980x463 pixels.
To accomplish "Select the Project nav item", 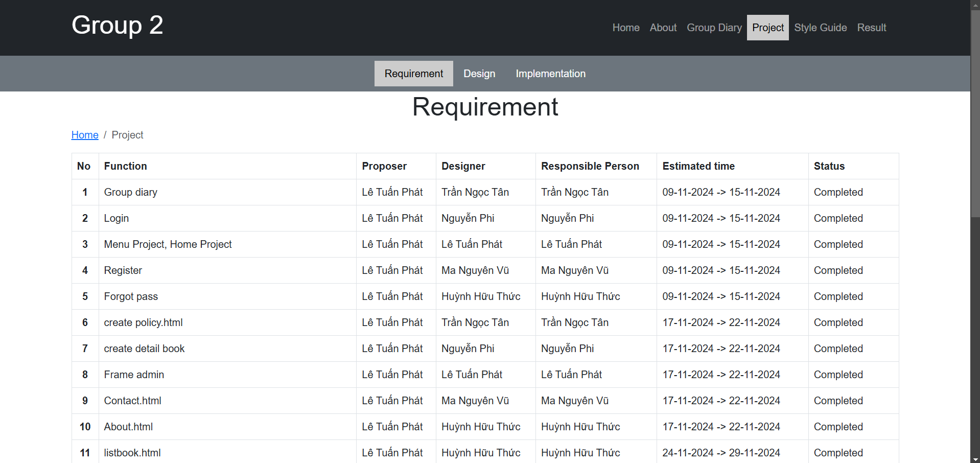I will [x=767, y=28].
